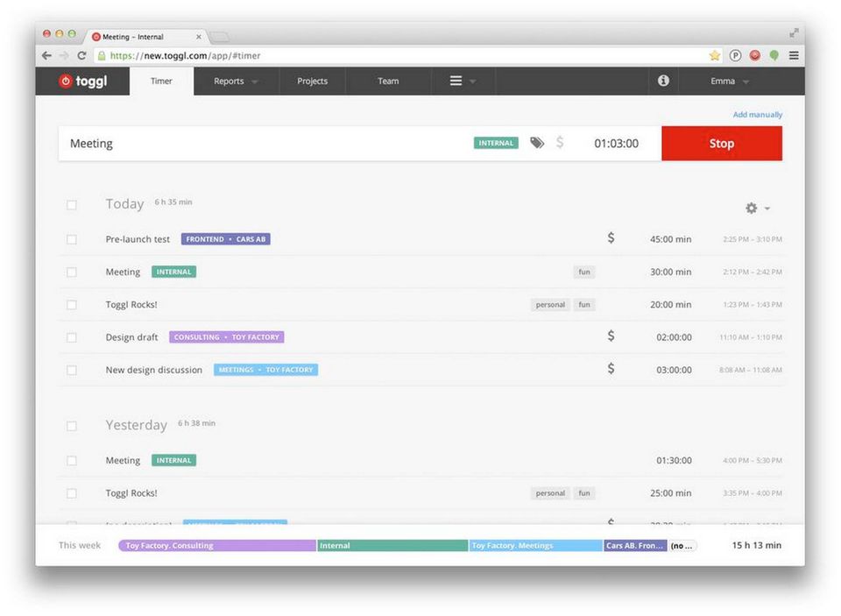The height and width of the screenshot is (616, 841).
Task: Bookmark page with the star icon
Action: pos(715,55)
